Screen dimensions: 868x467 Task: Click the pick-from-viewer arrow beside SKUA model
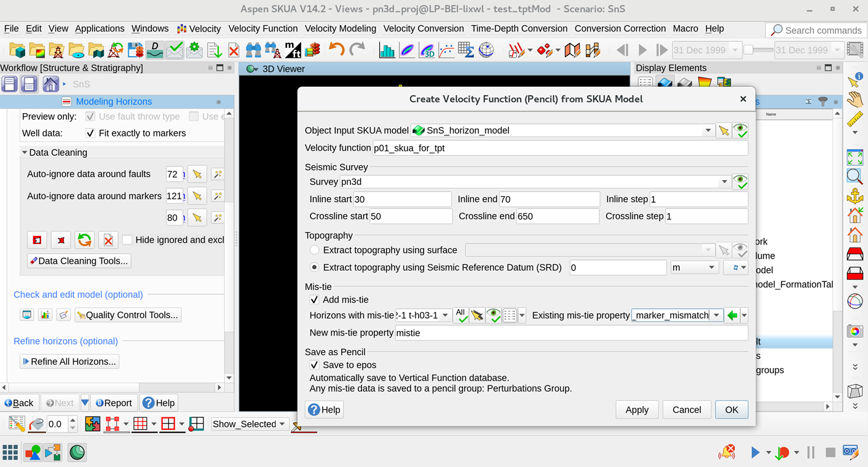point(724,130)
